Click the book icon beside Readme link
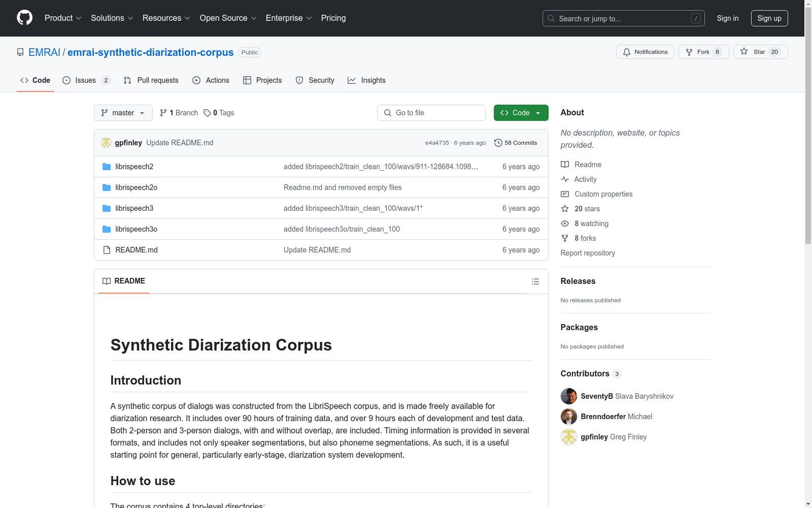 tap(565, 165)
